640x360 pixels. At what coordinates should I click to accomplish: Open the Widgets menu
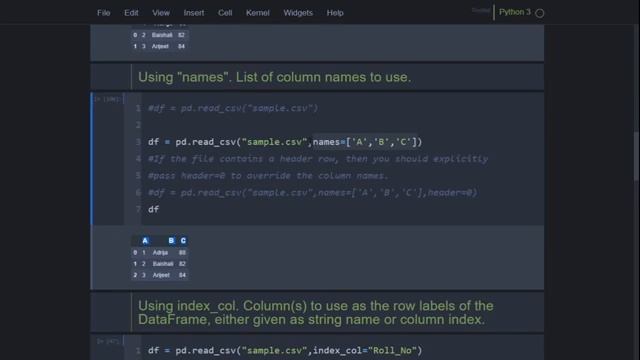(298, 13)
